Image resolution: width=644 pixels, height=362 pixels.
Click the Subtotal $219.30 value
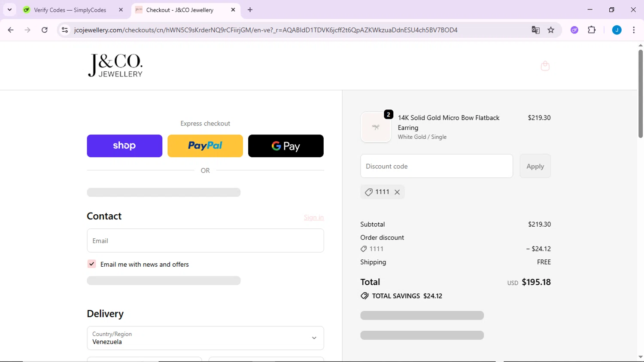tap(539, 224)
